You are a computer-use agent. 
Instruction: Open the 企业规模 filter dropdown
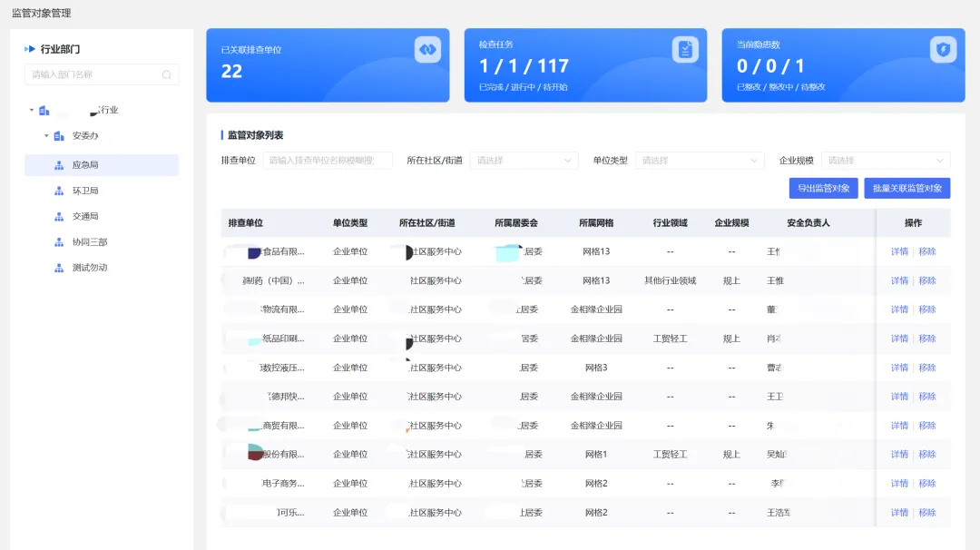point(886,161)
